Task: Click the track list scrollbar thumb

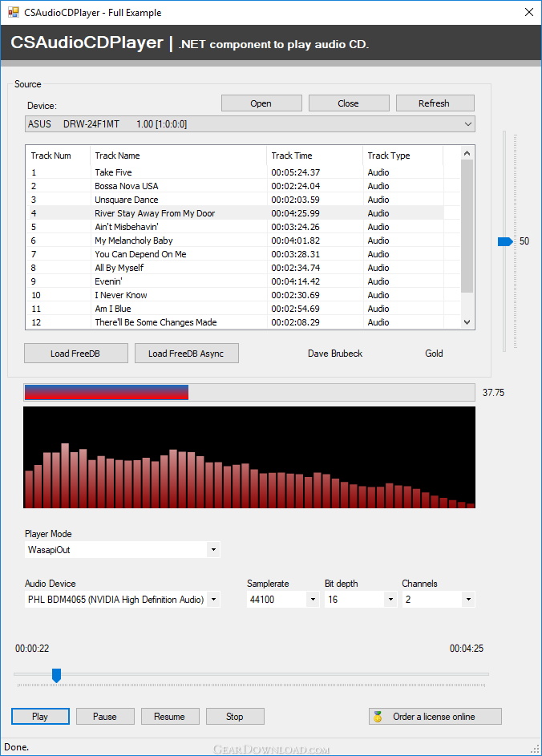Action: 467,226
